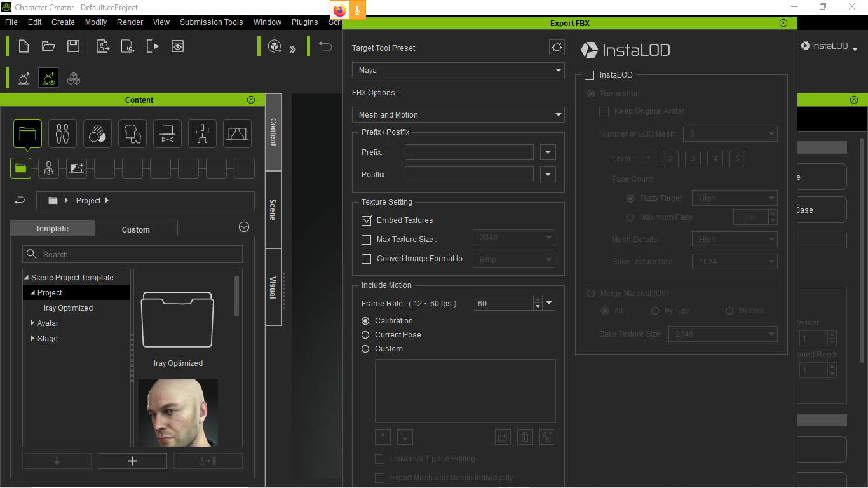This screenshot has width=868, height=488.
Task: Select the Calibration motion option
Action: click(x=365, y=321)
